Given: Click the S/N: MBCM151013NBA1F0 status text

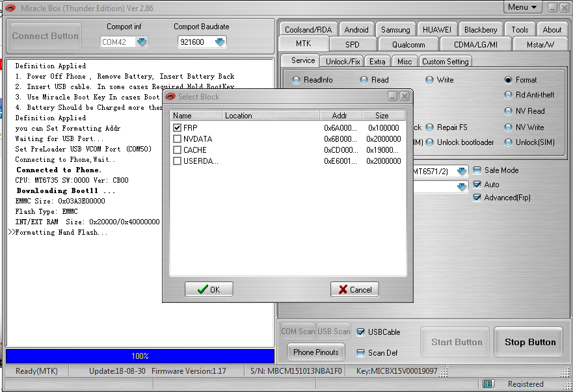Looking at the screenshot, I should (x=296, y=371).
